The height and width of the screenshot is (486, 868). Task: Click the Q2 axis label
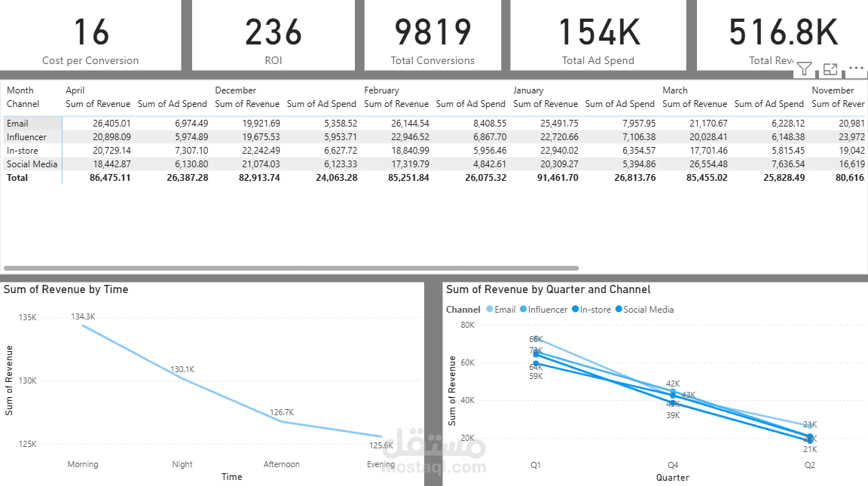[810, 465]
